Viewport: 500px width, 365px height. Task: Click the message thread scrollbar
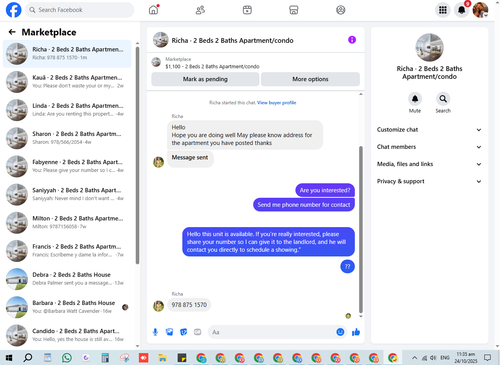[x=361, y=229]
